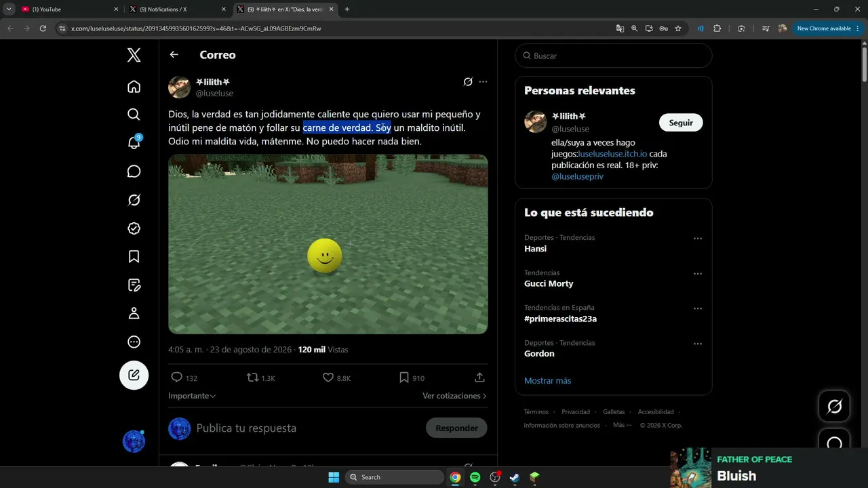This screenshot has height=488, width=868.
Task: Open the Verified badge icon in sidebar
Action: coord(134,228)
